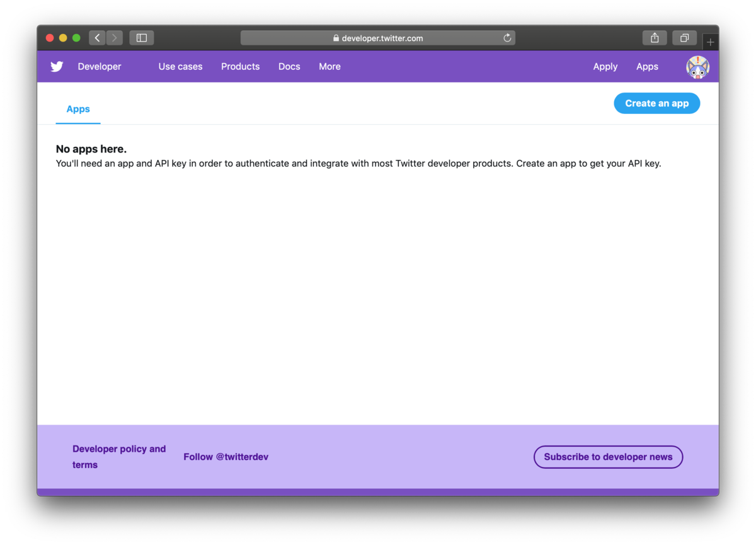Minimize window with the yellow button

point(63,38)
